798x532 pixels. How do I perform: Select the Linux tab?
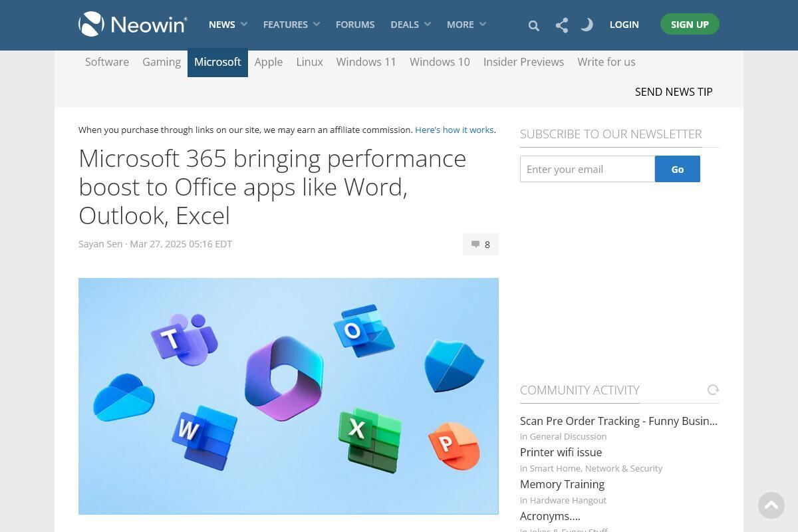309,62
